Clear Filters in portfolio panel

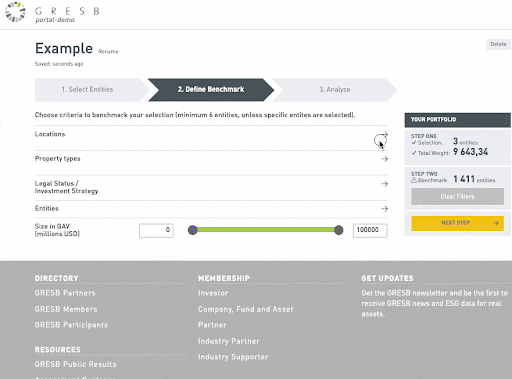tap(457, 196)
